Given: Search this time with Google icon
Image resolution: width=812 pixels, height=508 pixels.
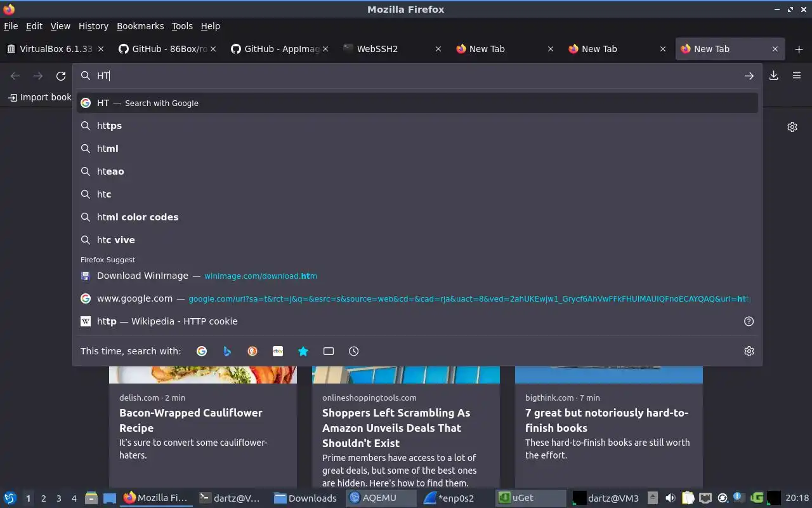Looking at the screenshot, I should coord(202,351).
